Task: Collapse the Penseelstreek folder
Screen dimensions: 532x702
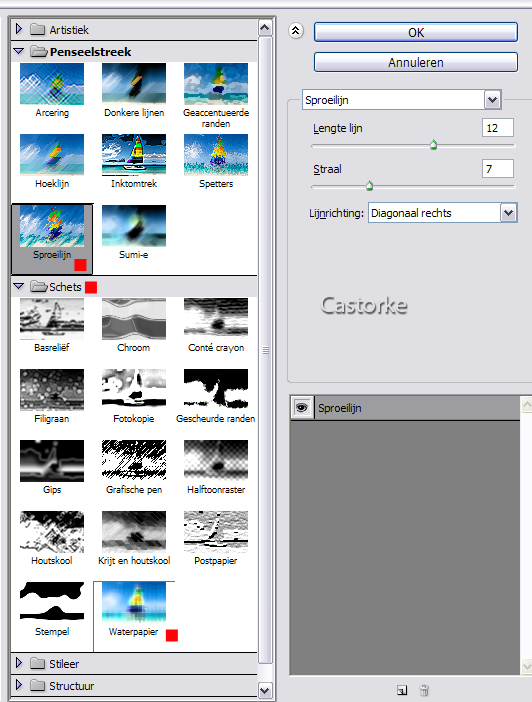Action: point(18,51)
